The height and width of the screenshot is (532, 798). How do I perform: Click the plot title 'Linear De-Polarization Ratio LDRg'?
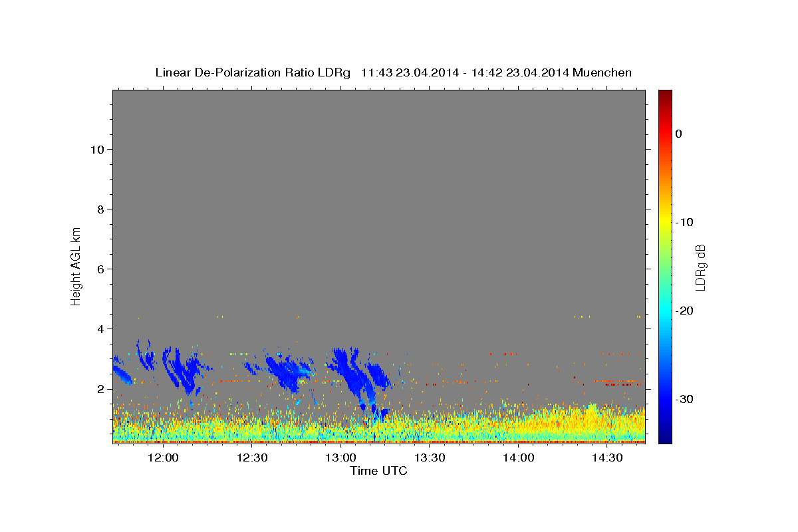[x=252, y=72]
